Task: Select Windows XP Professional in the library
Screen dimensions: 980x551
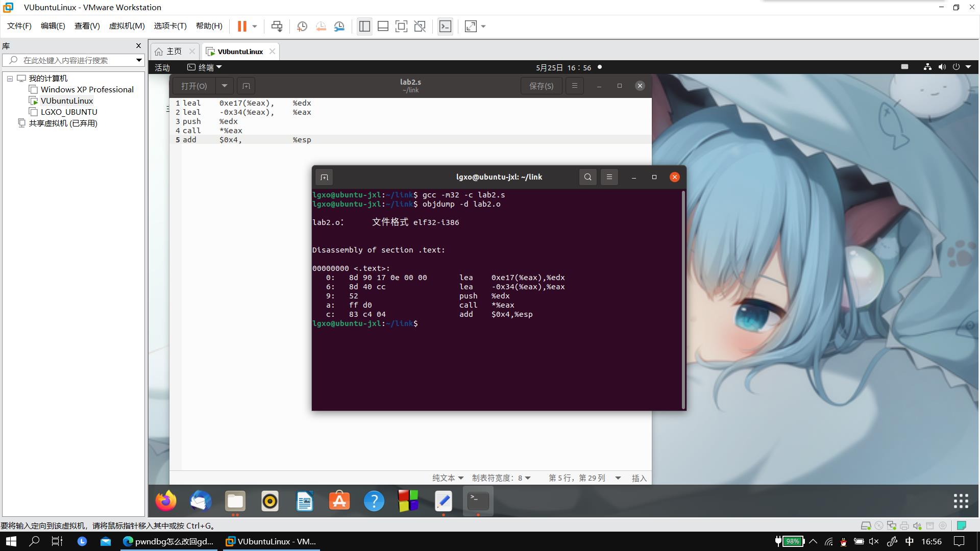Action: click(87, 90)
